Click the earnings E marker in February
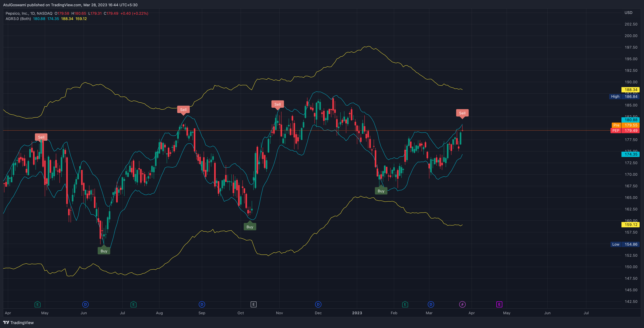The height and width of the screenshot is (328, 644). 405,304
